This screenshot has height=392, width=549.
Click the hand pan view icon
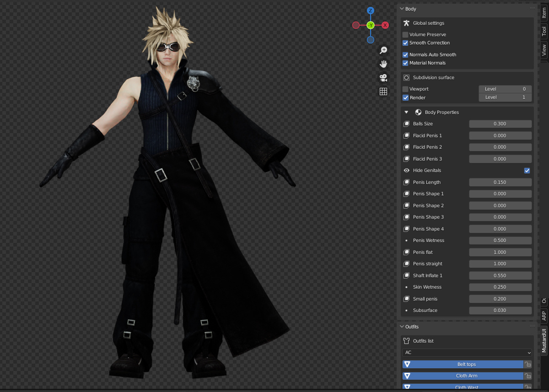(383, 64)
